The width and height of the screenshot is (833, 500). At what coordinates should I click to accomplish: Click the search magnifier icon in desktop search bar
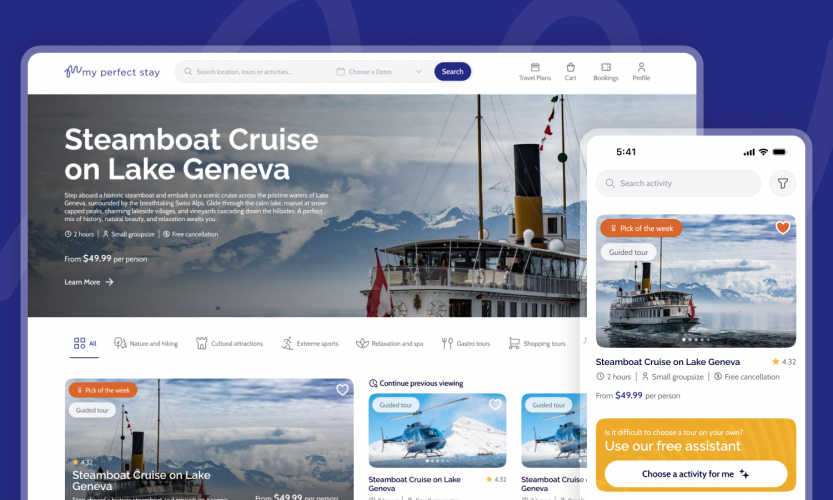pos(188,71)
